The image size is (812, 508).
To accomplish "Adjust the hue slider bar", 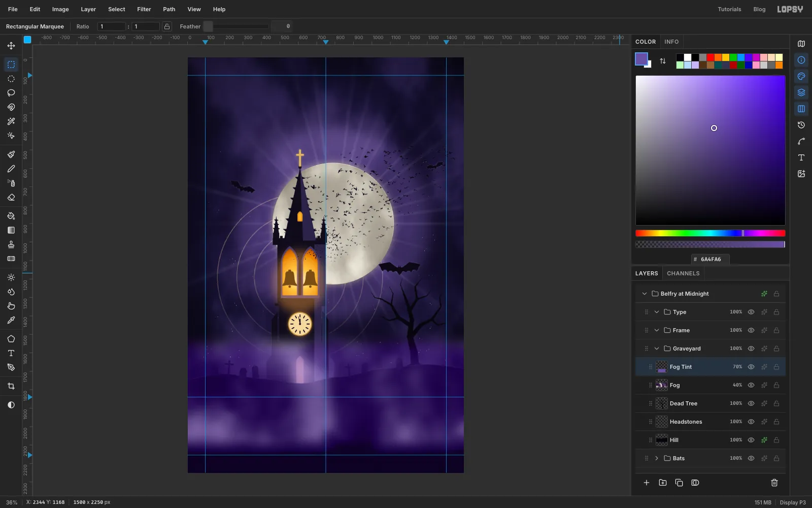I will pos(710,233).
